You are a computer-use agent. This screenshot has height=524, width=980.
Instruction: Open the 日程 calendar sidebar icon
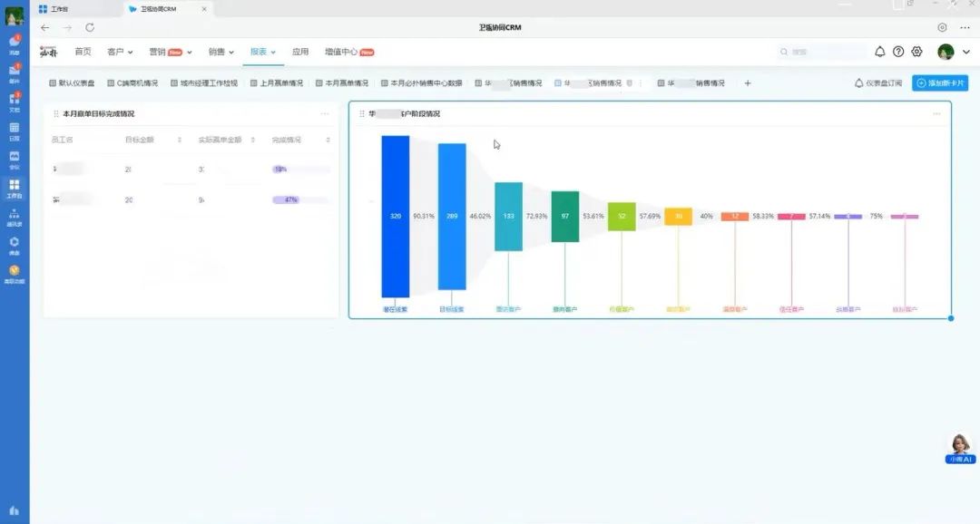[x=15, y=131]
